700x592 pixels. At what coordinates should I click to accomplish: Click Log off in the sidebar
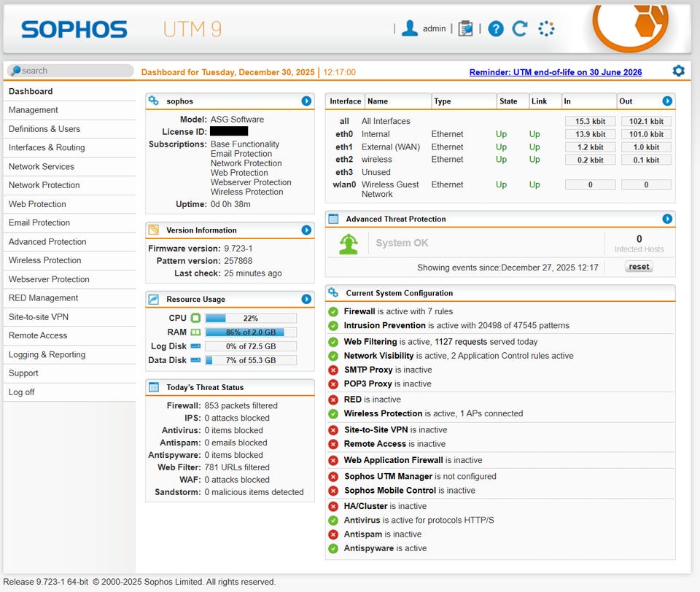coord(69,392)
